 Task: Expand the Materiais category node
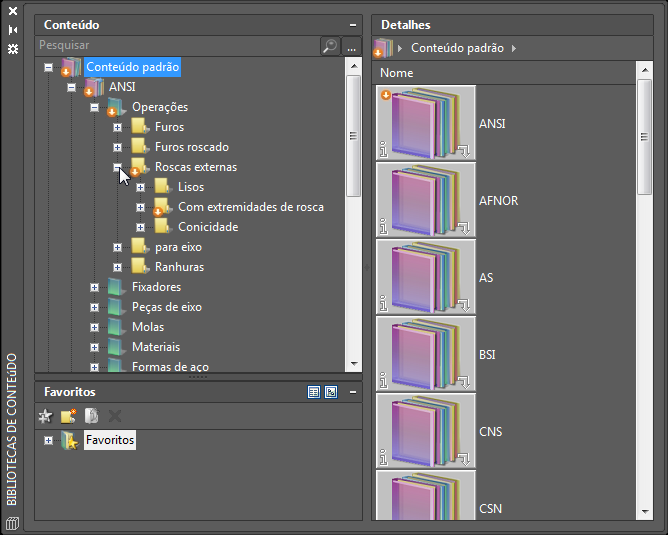point(95,348)
